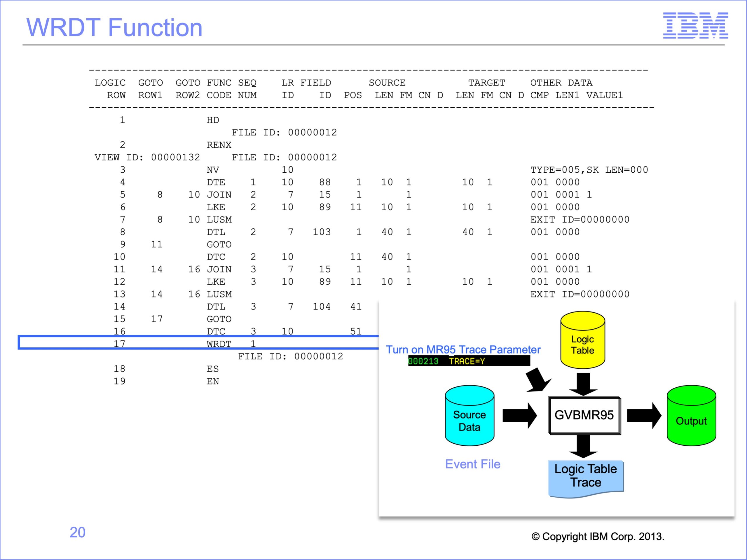Click field ID 103 in the DTL row

322,232
